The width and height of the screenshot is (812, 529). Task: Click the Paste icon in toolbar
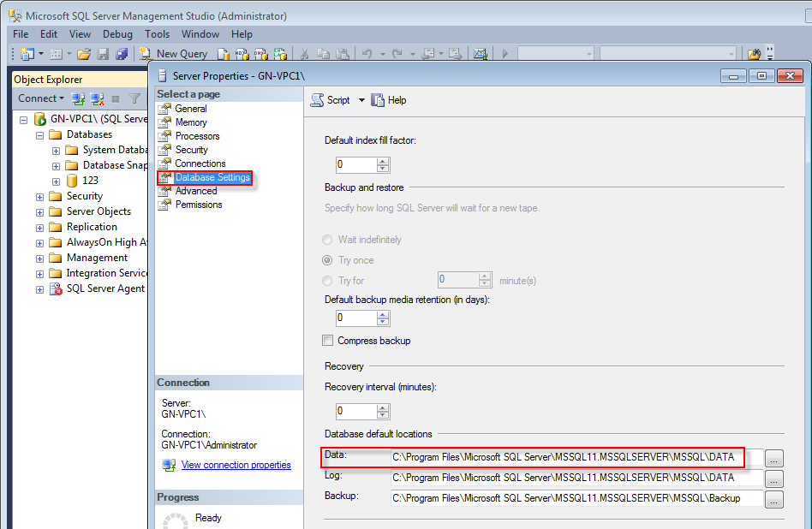click(x=343, y=54)
